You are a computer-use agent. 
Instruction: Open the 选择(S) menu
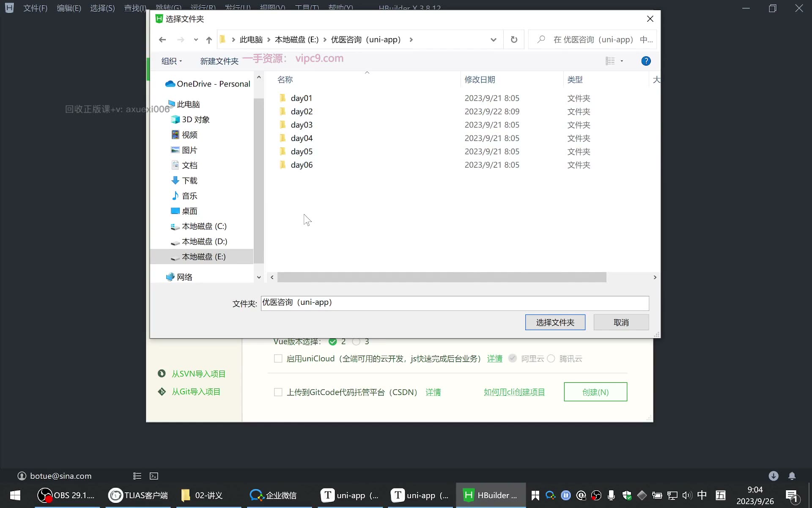click(x=102, y=8)
